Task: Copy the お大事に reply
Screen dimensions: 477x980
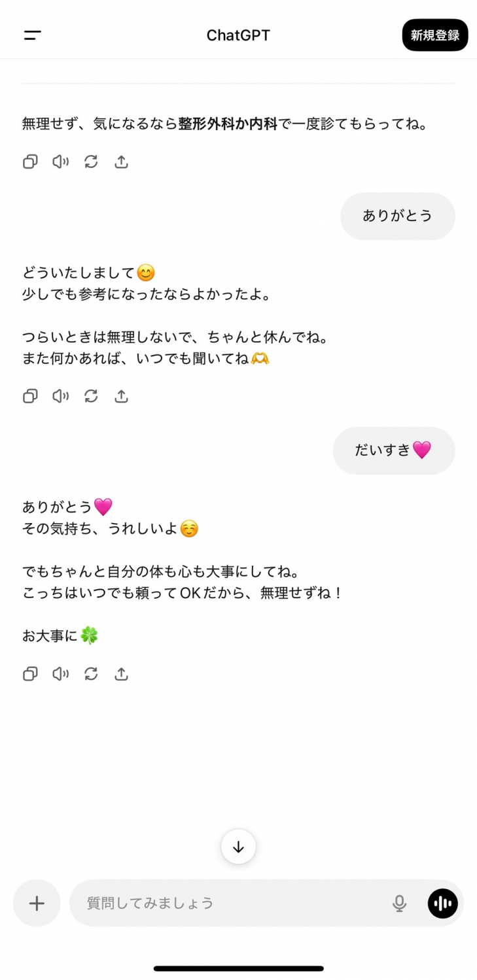Action: point(30,673)
